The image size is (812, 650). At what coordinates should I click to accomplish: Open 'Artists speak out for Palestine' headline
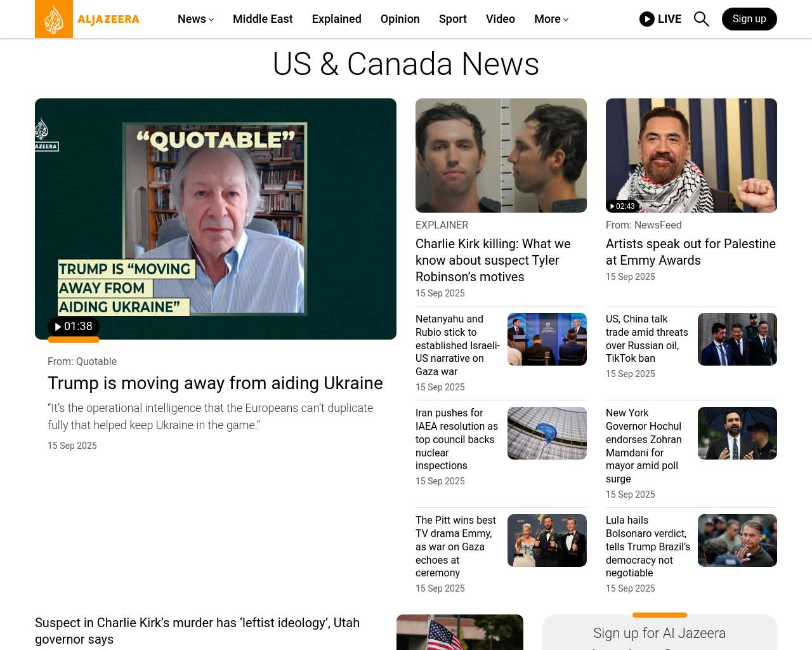(x=691, y=252)
